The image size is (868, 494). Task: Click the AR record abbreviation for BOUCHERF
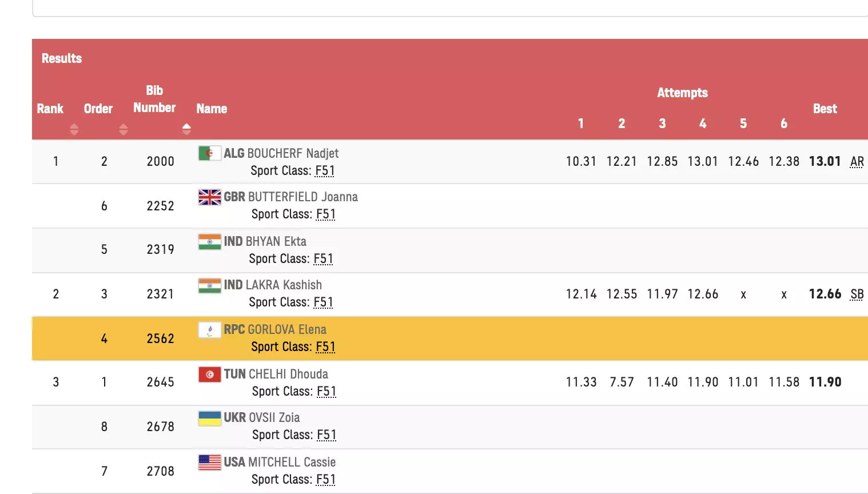coord(857,162)
